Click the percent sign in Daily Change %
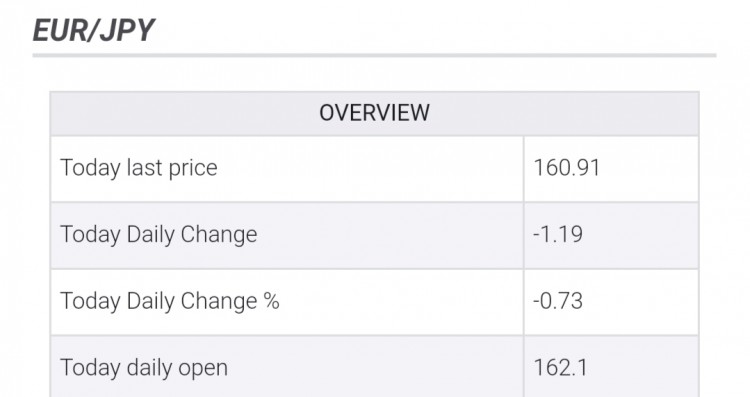The height and width of the screenshot is (397, 750). click(271, 301)
